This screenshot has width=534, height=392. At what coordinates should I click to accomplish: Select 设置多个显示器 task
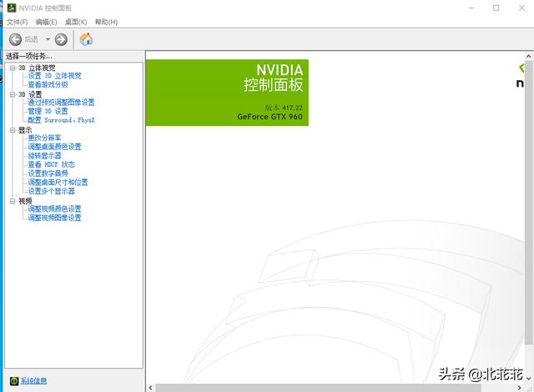point(52,191)
